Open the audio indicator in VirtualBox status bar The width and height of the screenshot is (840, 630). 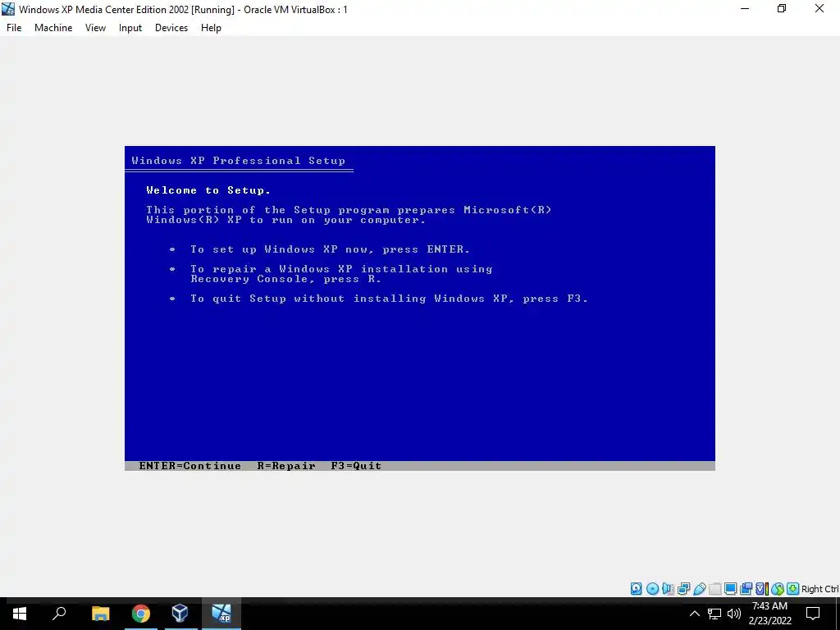tap(668, 589)
